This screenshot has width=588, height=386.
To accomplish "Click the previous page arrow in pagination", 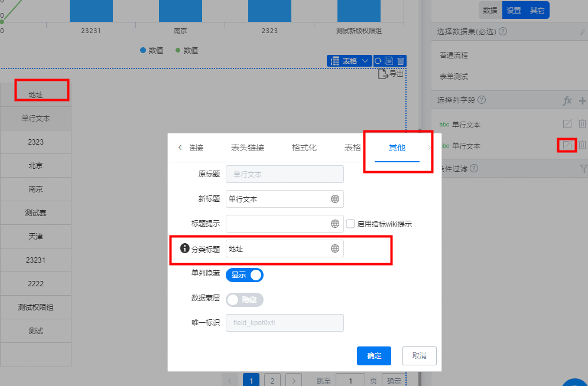I will pos(229,380).
